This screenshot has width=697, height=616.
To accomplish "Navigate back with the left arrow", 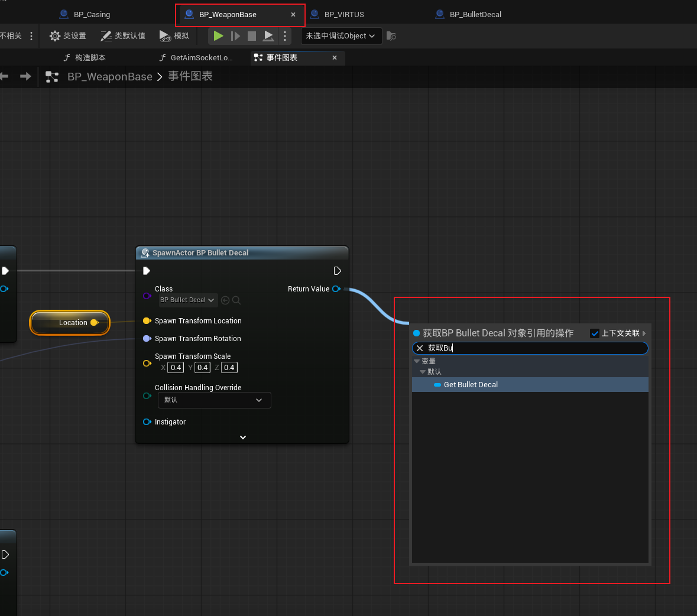I will click(5, 76).
